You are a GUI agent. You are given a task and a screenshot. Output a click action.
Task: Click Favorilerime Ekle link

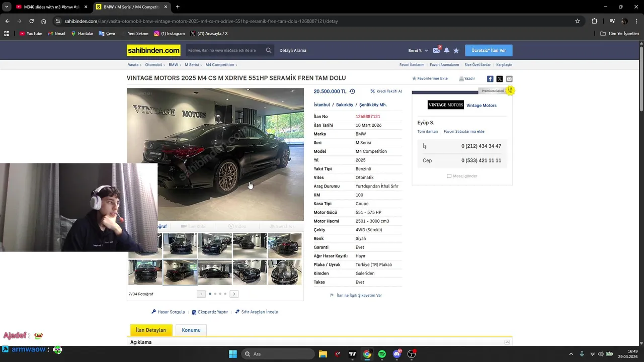tap(430, 78)
